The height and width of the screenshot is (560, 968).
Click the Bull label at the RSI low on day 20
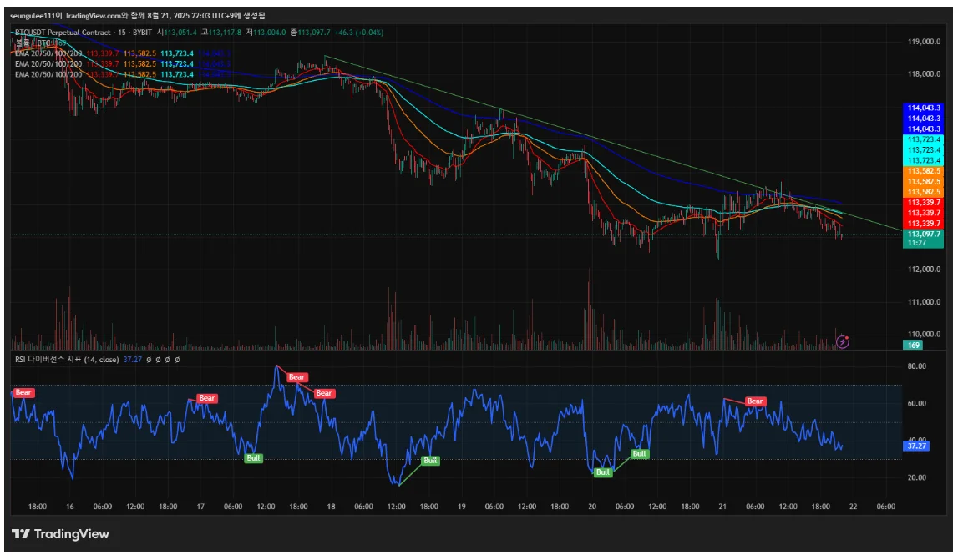click(602, 472)
